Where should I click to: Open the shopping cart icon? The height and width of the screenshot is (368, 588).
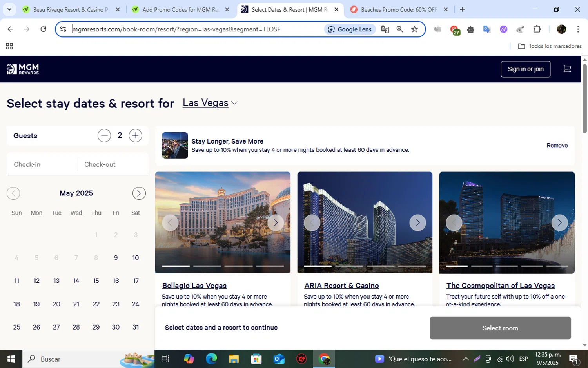pos(567,69)
